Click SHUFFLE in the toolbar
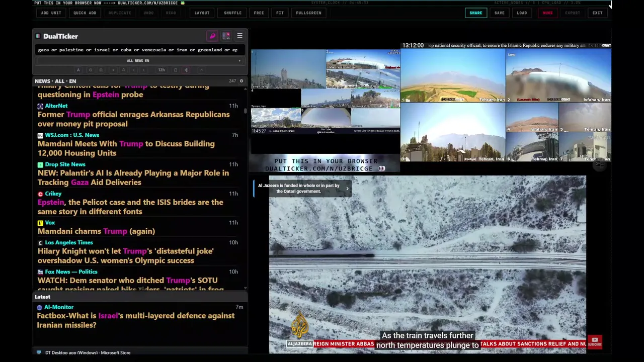 point(232,13)
